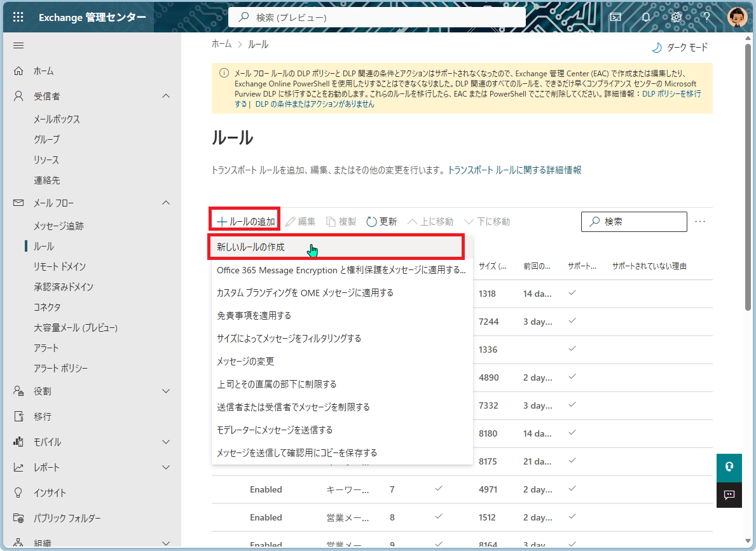
Task: Open the app launcher waffle icon
Action: click(18, 17)
